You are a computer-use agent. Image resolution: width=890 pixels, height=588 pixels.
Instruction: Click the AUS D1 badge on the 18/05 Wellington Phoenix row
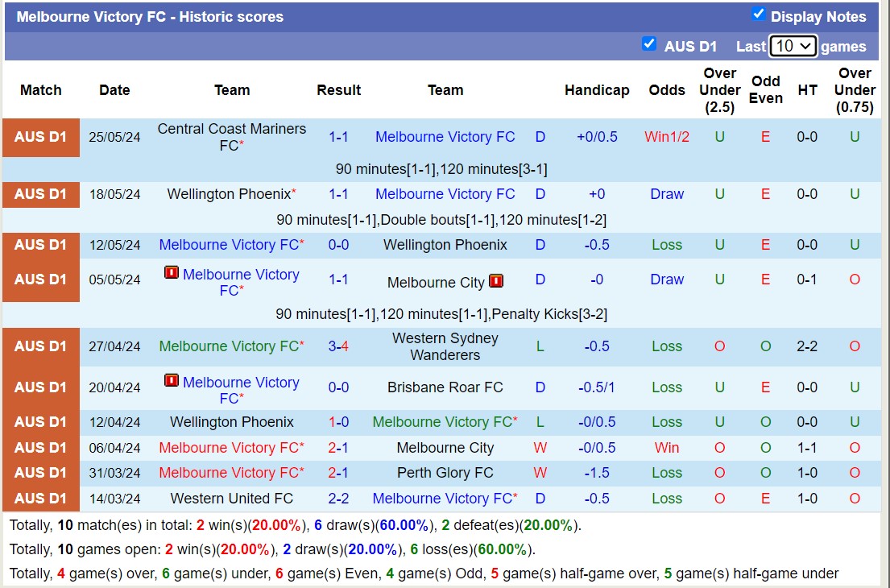[40, 194]
